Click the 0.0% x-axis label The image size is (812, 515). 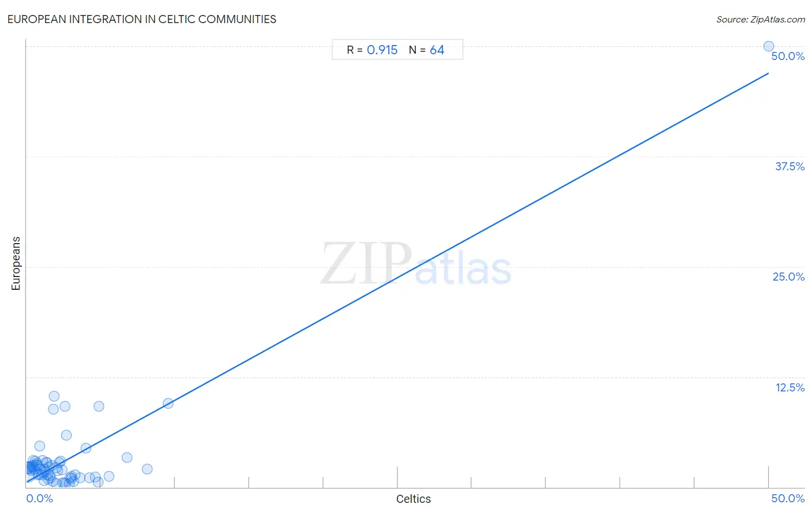point(40,498)
